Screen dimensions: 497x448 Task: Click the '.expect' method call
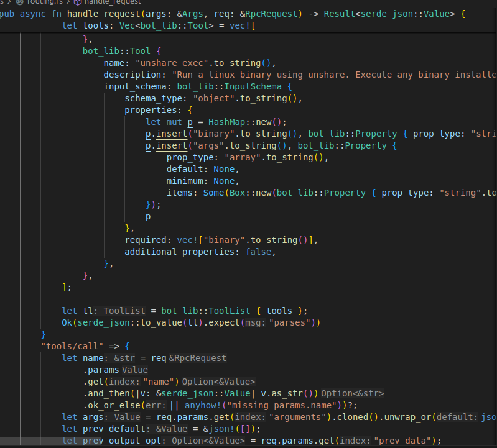[221, 322]
